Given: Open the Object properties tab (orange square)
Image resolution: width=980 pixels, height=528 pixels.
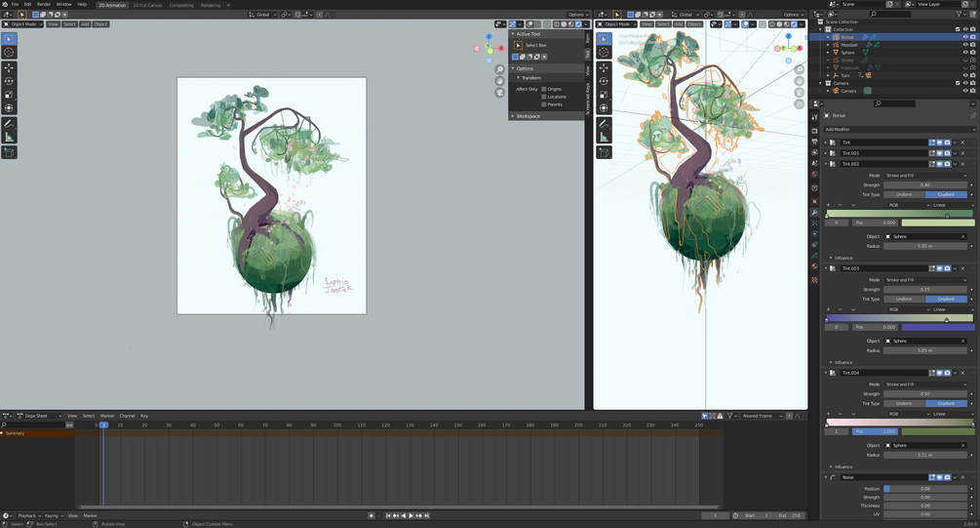Looking at the screenshot, I should point(814,201).
